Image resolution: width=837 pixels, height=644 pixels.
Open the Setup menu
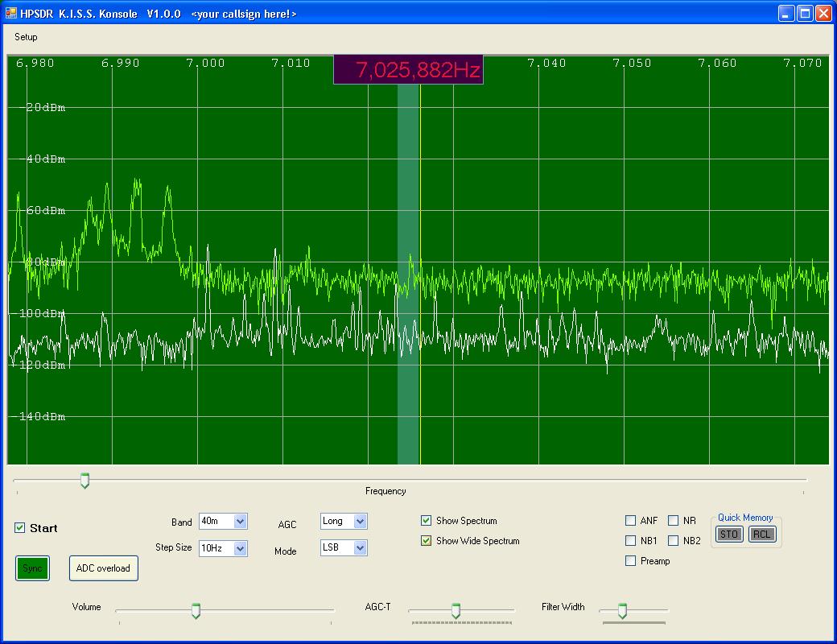(26, 37)
